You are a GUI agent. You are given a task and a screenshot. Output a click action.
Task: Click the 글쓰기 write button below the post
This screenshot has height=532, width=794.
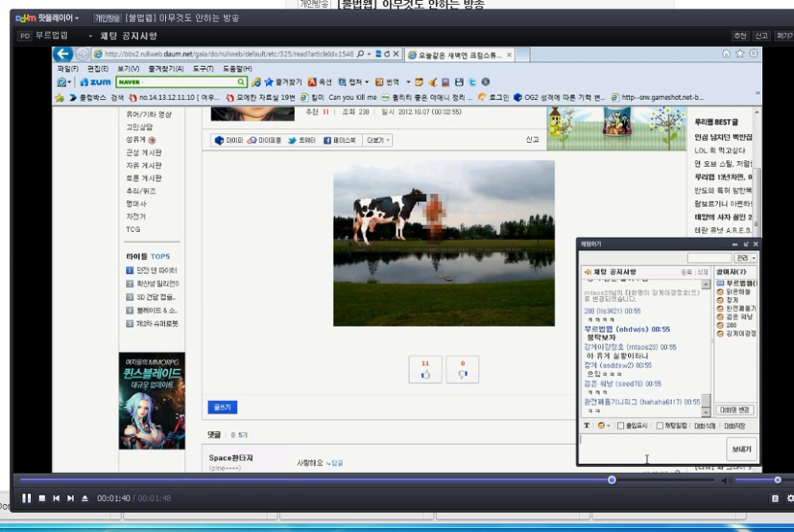pyautogui.click(x=222, y=406)
